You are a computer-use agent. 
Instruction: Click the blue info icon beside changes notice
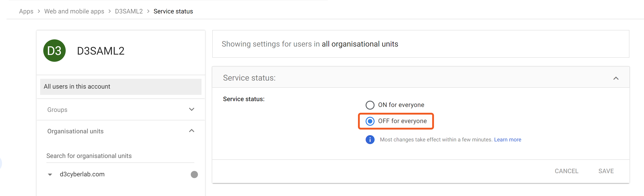click(x=370, y=140)
